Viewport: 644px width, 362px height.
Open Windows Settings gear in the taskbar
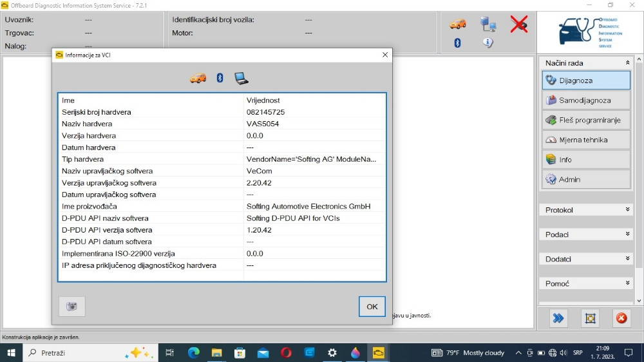pos(332,352)
